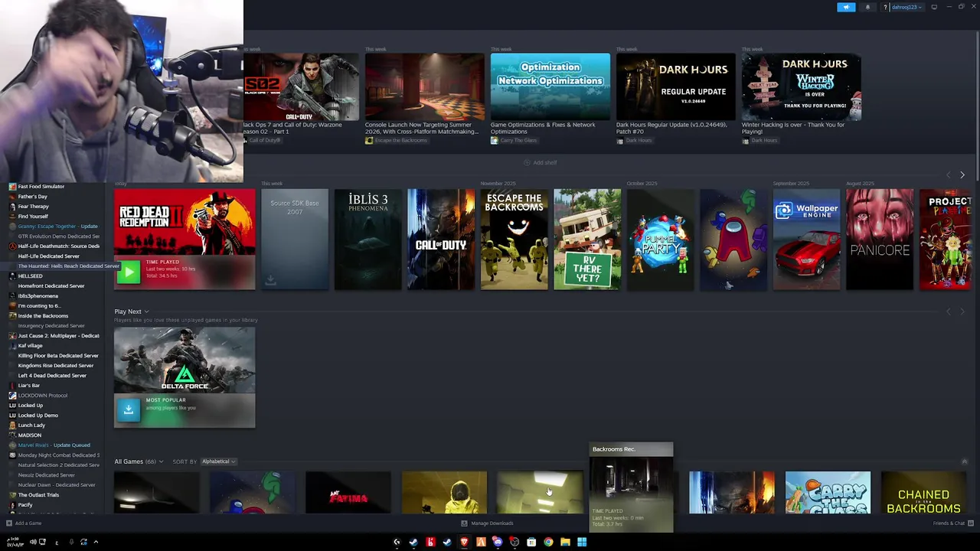This screenshot has height=551, width=980.
Task: Open the Escape the Backrooms news thumbnail
Action: (424, 86)
